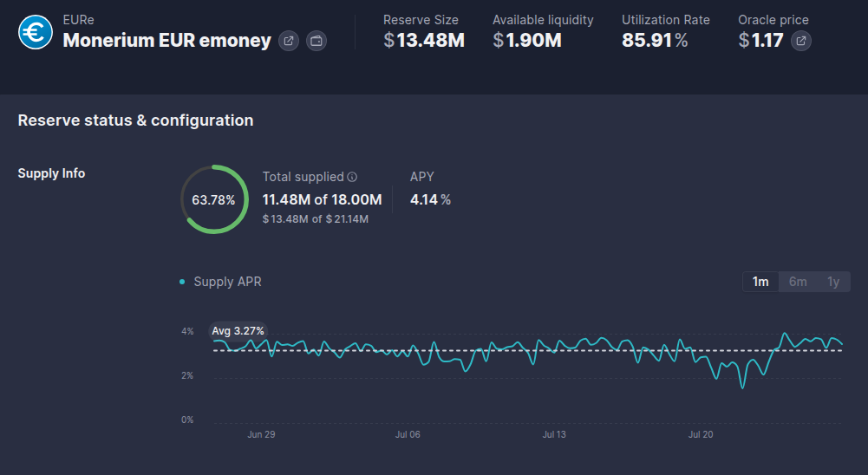Click the EURe ticker label
The height and width of the screenshot is (475, 868).
coord(79,20)
